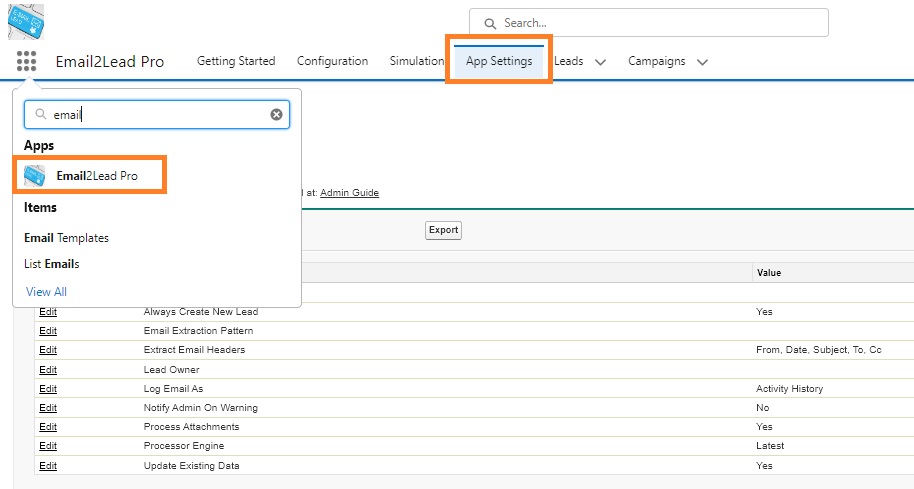Click the Export button
Screen dimensions: 914x489
click(x=443, y=230)
